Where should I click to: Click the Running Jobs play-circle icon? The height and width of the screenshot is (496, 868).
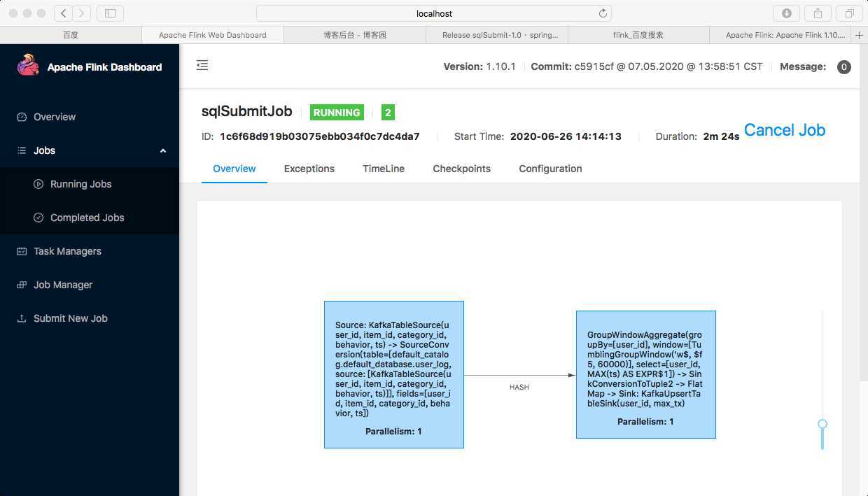(x=38, y=184)
